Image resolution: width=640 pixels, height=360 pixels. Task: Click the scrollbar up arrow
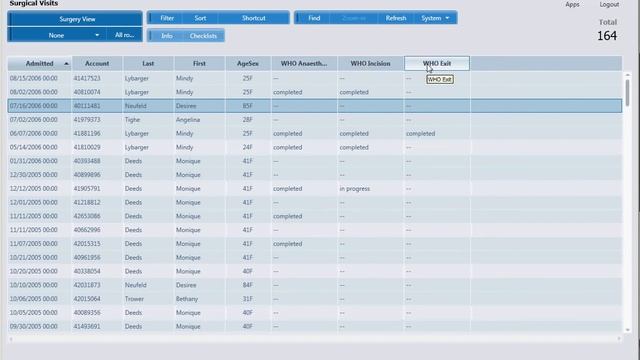tap(627, 75)
